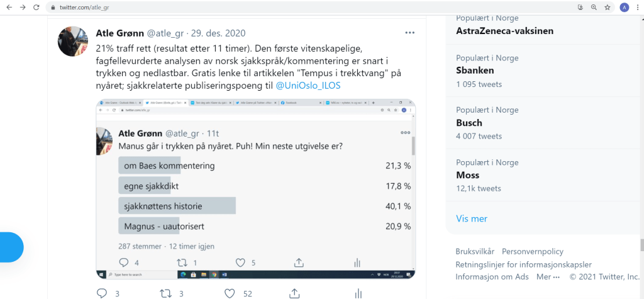Click the share tweet icon
The image size is (644, 299).
294,293
